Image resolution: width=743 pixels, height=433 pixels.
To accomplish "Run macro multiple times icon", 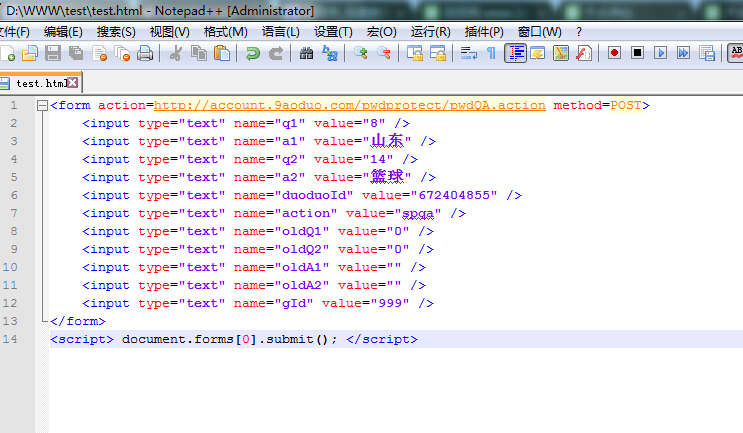I will [x=683, y=53].
